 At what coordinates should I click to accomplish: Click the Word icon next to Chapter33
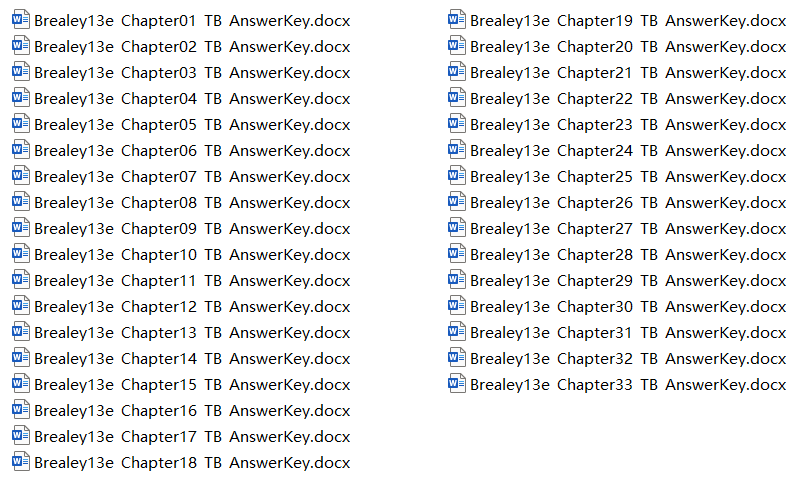tap(457, 384)
